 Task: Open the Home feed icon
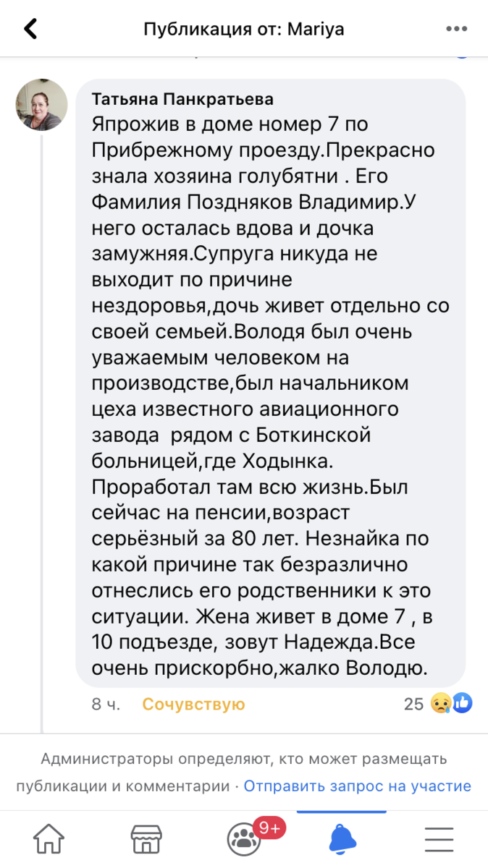[49, 839]
